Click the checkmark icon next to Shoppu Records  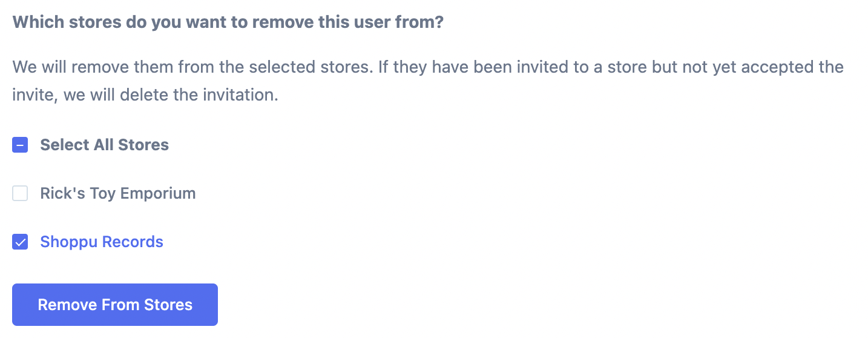[x=20, y=242]
